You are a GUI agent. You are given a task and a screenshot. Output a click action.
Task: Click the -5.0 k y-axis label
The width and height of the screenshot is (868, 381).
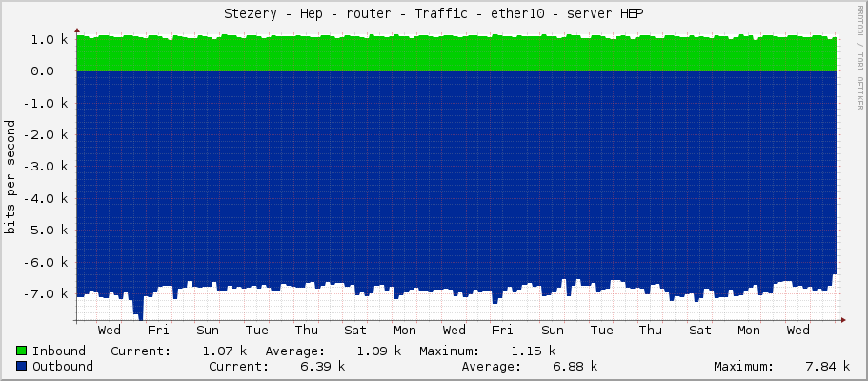46,231
